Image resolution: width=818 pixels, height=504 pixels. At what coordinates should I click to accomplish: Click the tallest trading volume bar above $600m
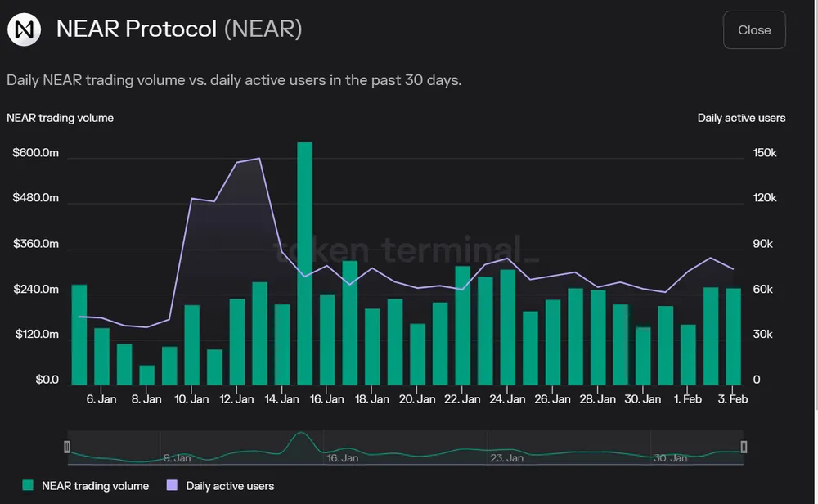click(x=304, y=262)
